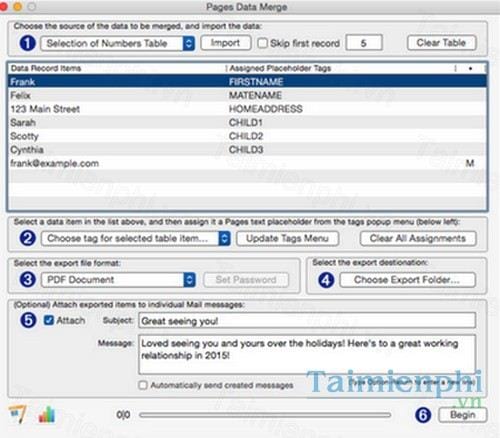Click the Begin button

coord(462,415)
